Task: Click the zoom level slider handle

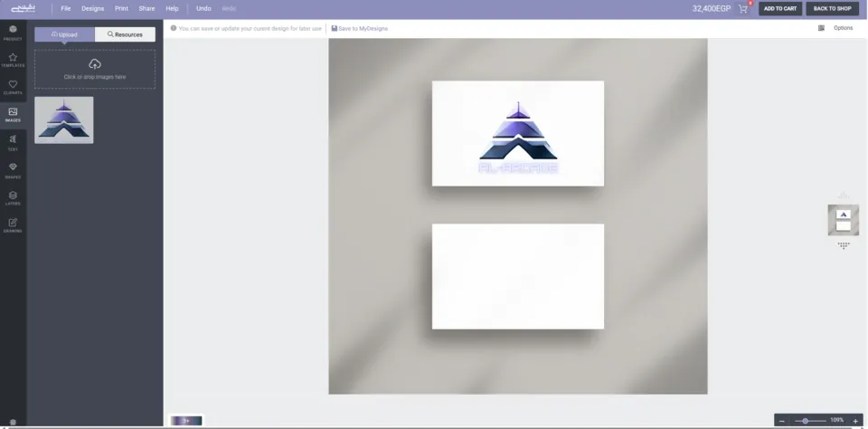Action: [x=806, y=421]
